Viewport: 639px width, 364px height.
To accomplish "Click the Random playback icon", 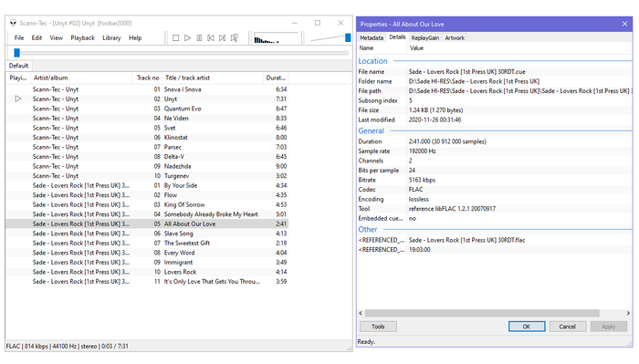I will point(235,38).
